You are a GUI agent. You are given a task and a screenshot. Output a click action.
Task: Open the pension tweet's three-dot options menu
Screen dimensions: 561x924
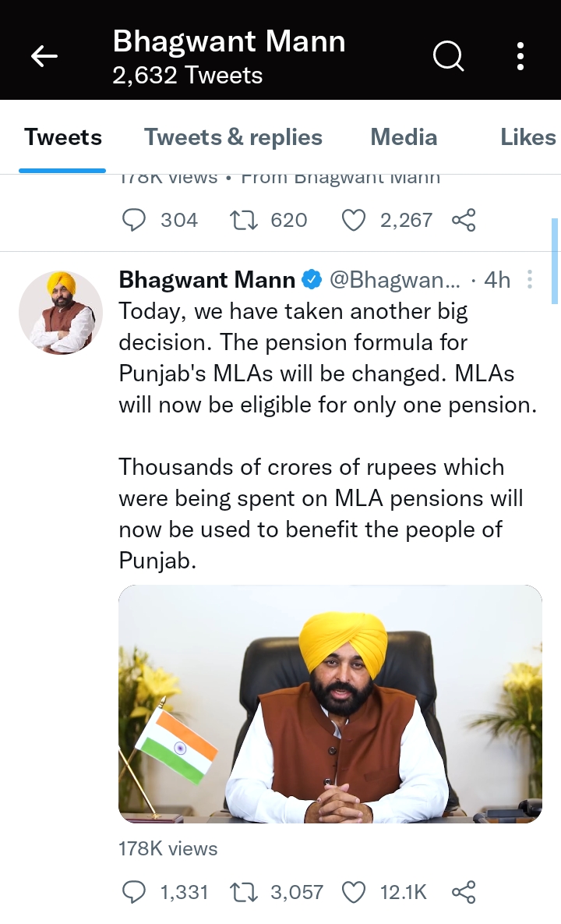[530, 279]
